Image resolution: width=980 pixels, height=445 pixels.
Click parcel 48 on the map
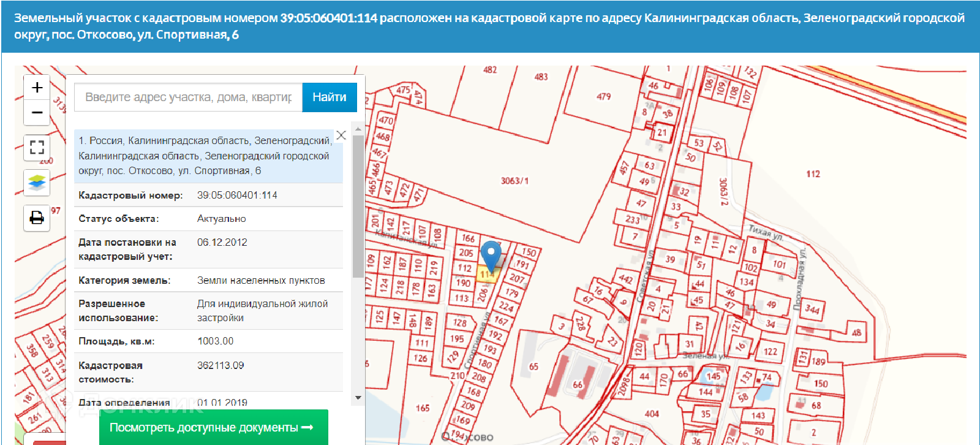[856, 333]
